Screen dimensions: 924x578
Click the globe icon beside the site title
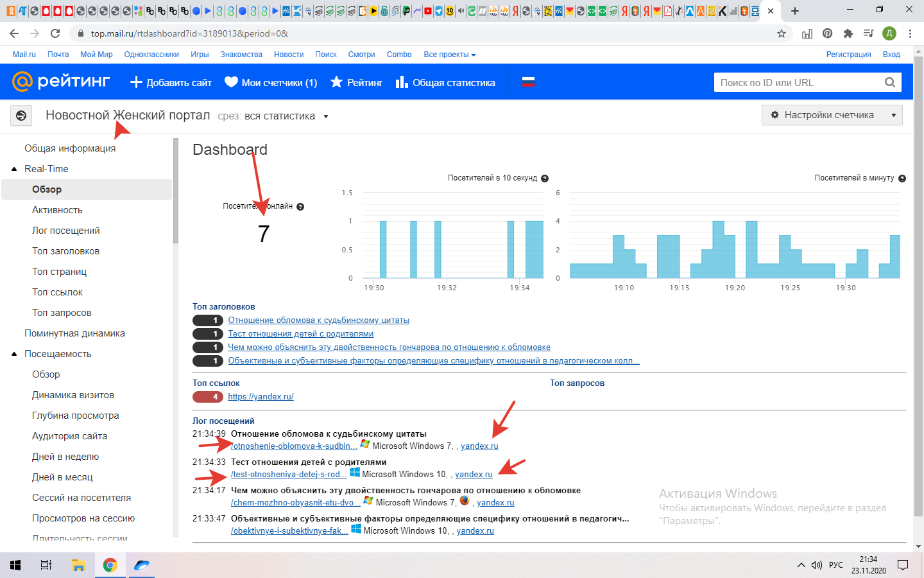tap(21, 116)
